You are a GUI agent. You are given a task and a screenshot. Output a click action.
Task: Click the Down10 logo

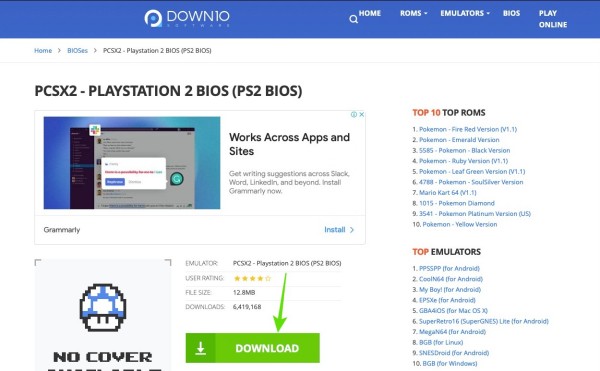tap(187, 18)
